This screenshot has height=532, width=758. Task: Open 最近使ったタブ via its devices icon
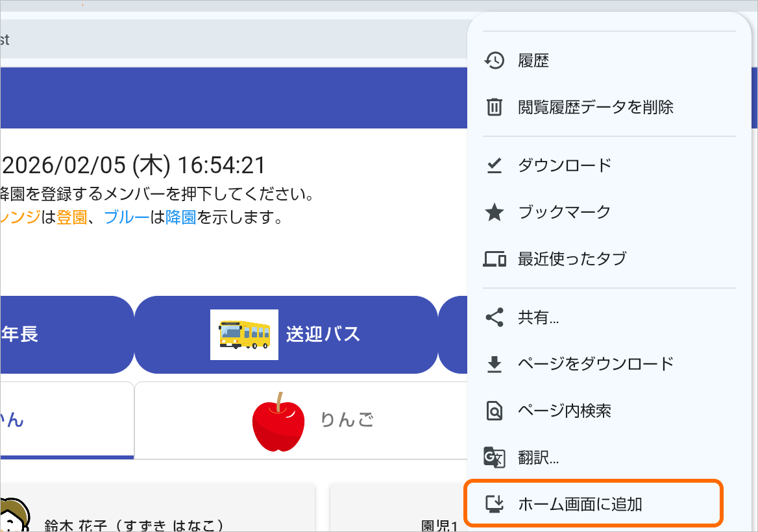point(495,259)
